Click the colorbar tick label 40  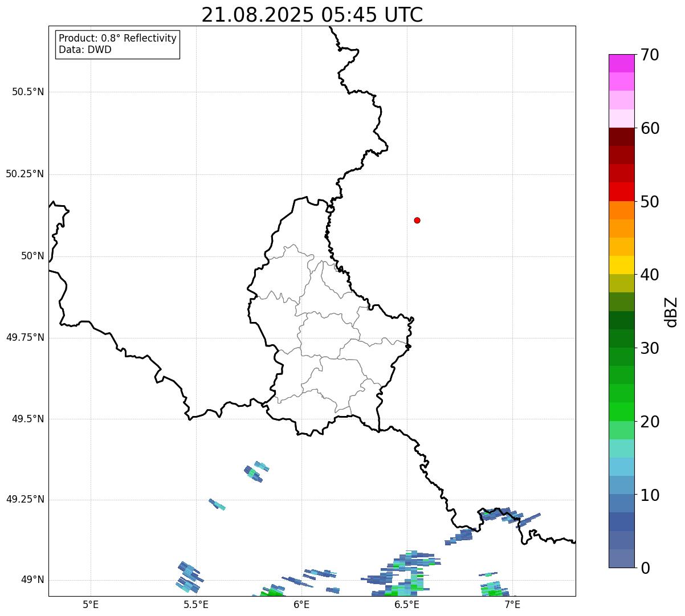coord(650,275)
